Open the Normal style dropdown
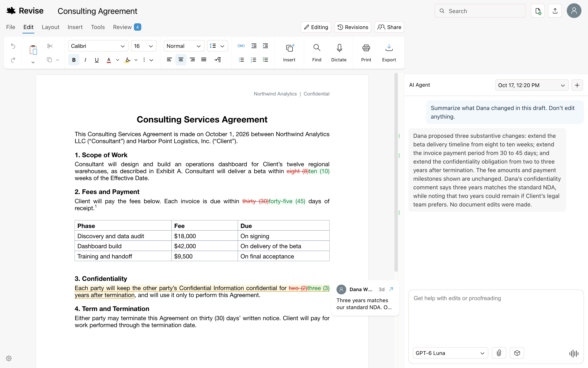The image size is (588, 368). point(184,46)
